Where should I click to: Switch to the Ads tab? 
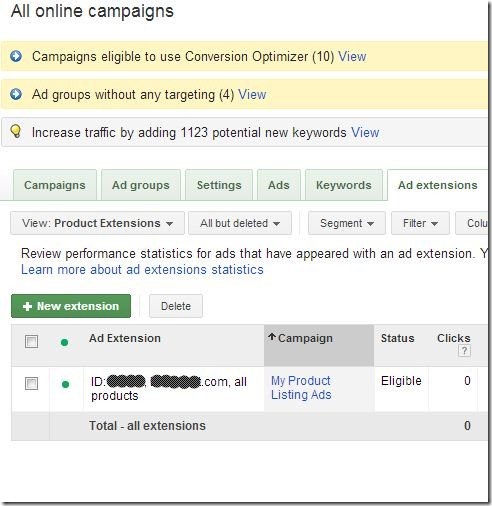pos(279,185)
